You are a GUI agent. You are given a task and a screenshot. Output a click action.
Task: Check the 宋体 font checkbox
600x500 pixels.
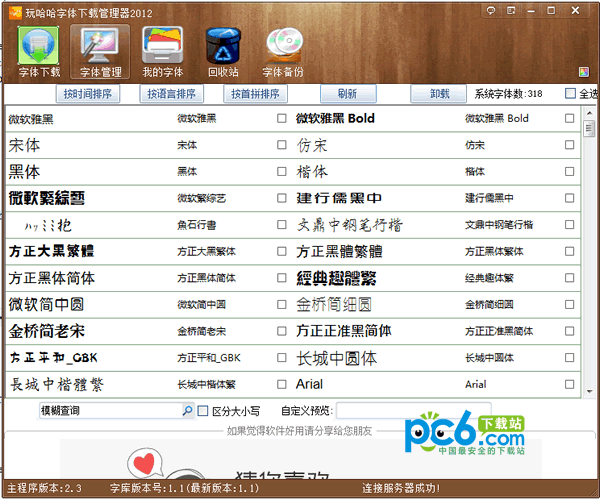282,145
